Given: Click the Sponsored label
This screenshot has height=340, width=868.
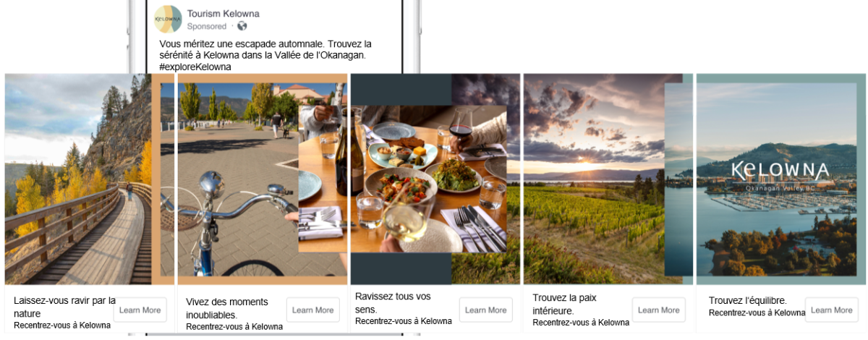Looking at the screenshot, I should (207, 26).
